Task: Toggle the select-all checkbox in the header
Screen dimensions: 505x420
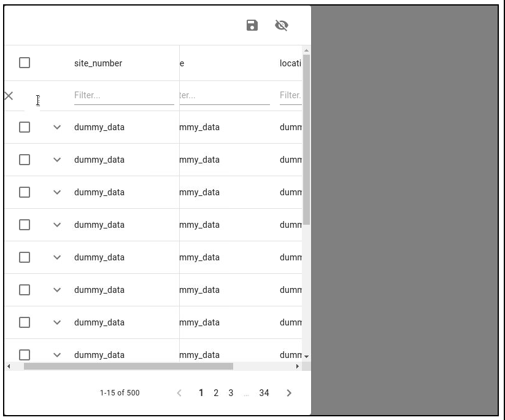Action: pos(25,62)
